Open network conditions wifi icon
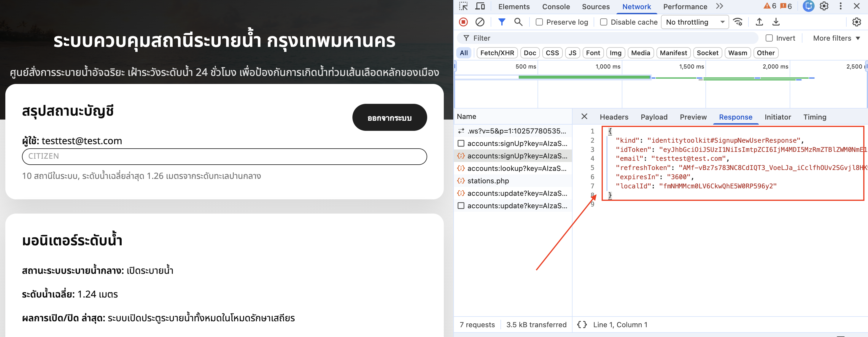This screenshot has width=868, height=337. pyautogui.click(x=737, y=22)
